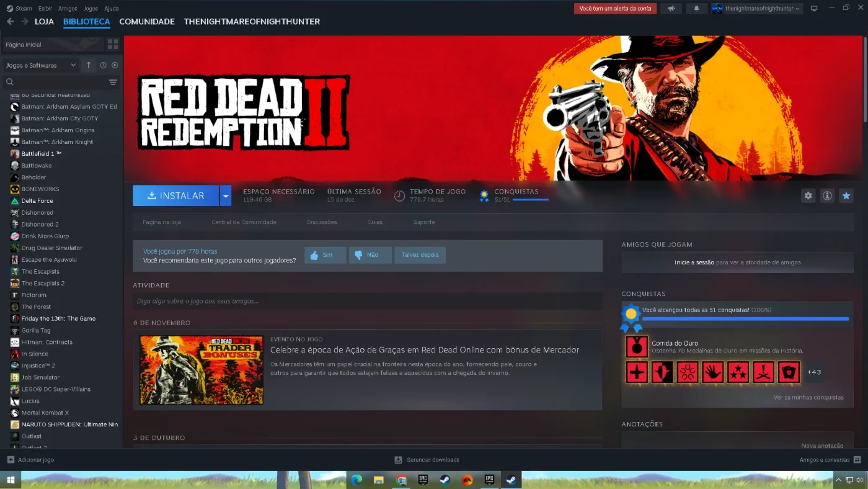Toggle the favorite star for this game
The width and height of the screenshot is (868, 489).
(846, 195)
